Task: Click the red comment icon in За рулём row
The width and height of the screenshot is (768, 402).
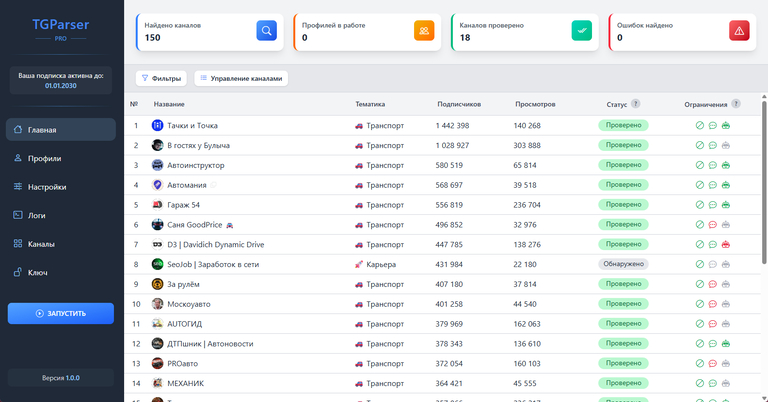Action: (x=713, y=284)
